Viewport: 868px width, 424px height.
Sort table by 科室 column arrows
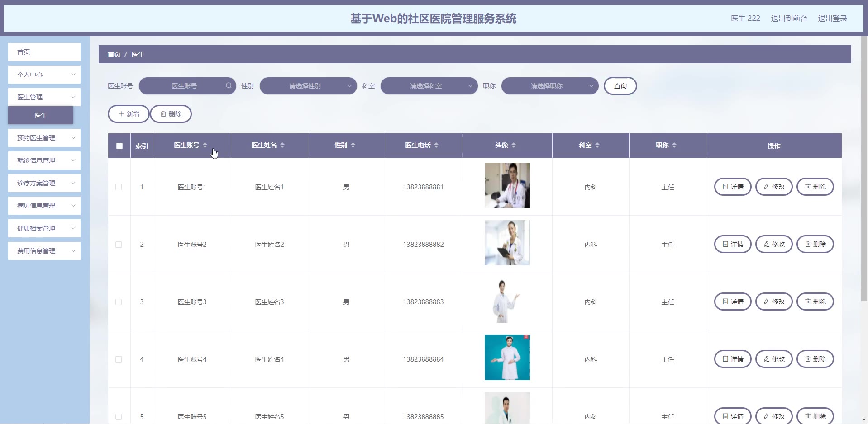click(x=597, y=145)
